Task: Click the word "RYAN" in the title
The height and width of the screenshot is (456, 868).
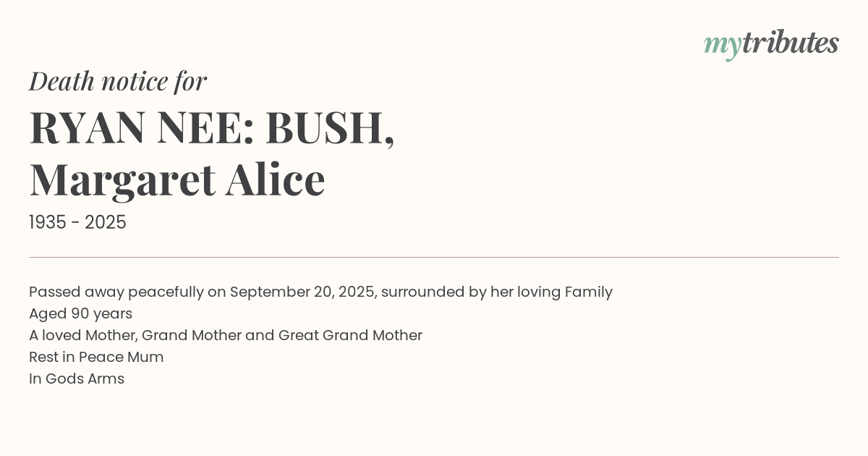Action: click(88, 127)
